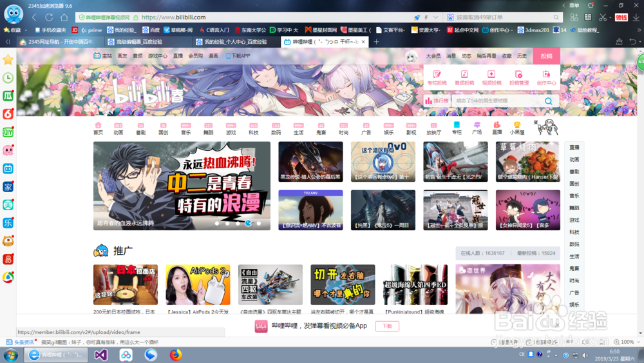
Task: Open 投稿管理 submission management icon
Action: pos(518,77)
